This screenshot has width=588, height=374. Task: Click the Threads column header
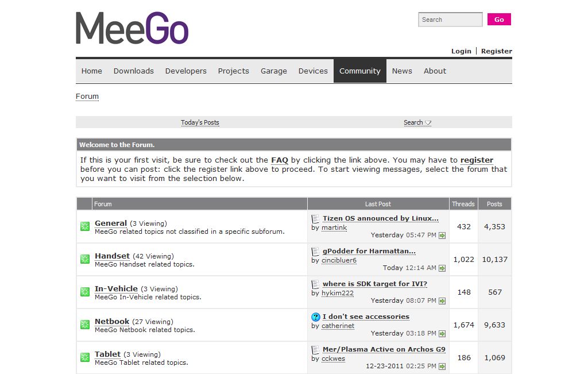pos(463,204)
